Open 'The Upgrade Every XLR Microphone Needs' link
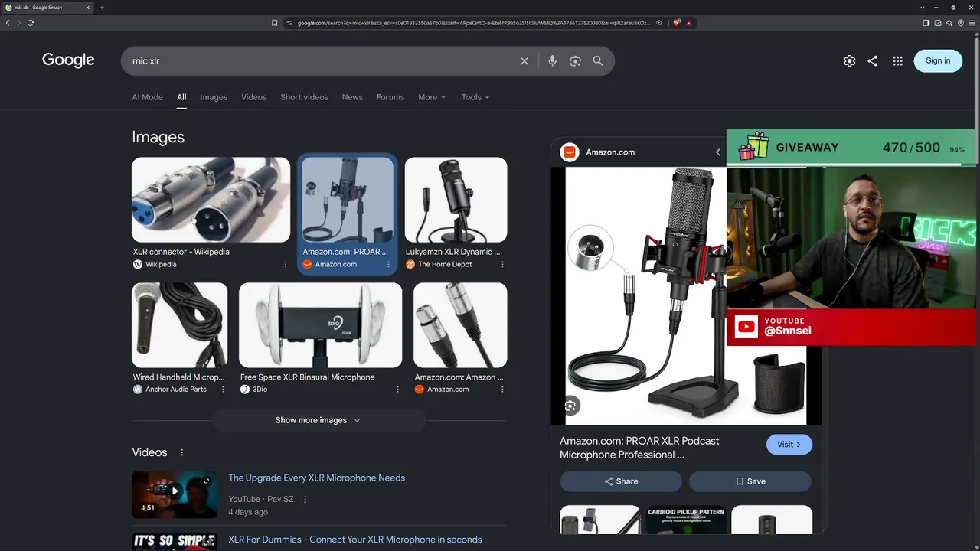 [x=317, y=478]
